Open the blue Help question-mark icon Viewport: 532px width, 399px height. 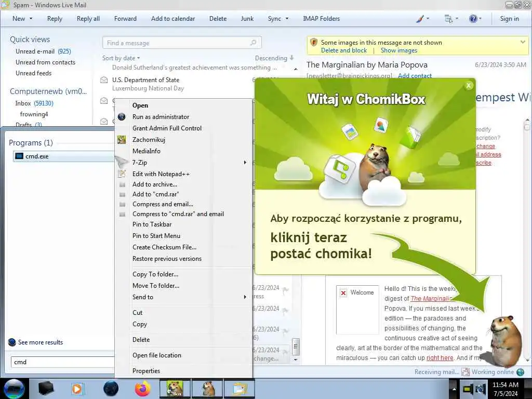(473, 19)
